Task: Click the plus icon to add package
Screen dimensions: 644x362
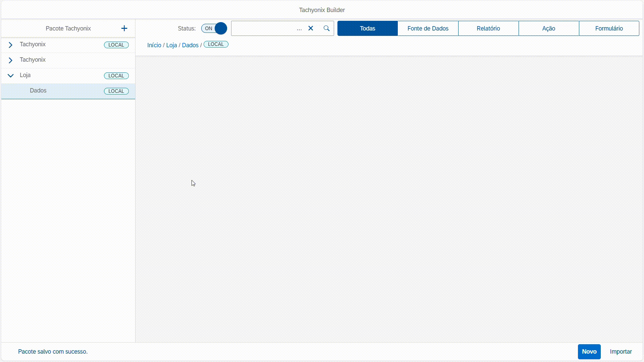Action: click(124, 28)
